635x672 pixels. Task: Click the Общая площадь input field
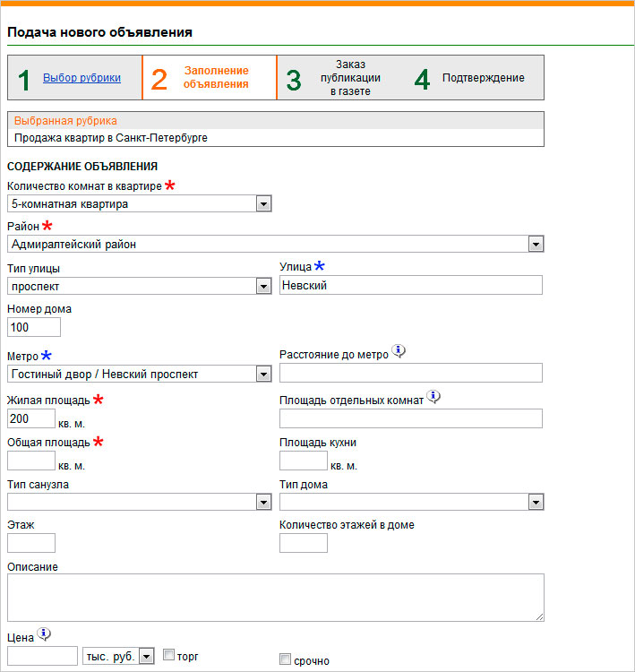click(x=31, y=461)
